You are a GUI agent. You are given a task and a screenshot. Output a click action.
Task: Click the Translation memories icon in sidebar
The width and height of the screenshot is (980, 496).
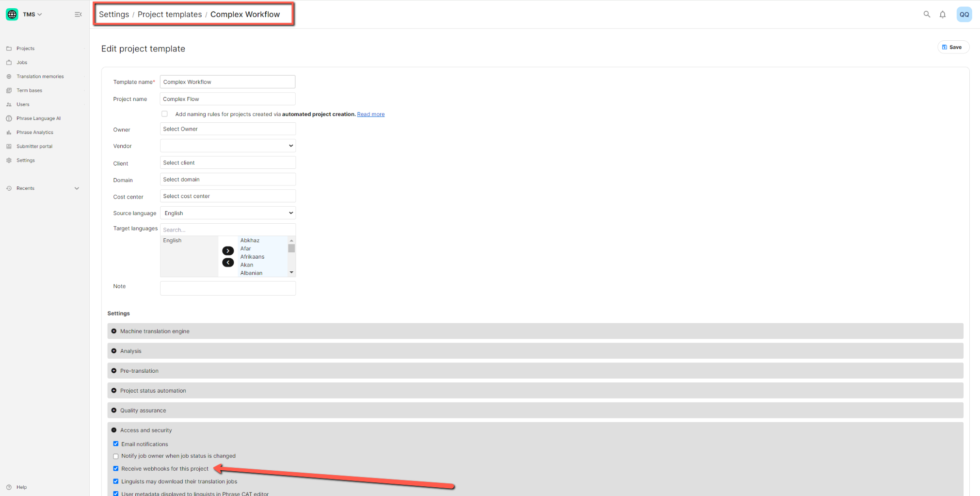[9, 77]
